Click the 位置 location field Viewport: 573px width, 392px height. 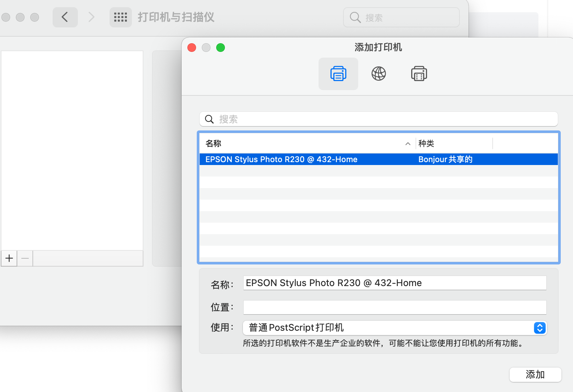[x=395, y=307]
